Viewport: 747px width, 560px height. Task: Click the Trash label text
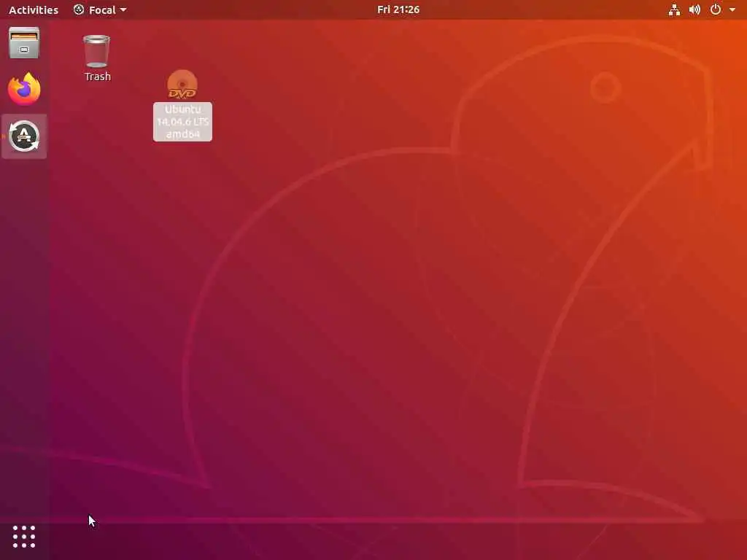(98, 77)
